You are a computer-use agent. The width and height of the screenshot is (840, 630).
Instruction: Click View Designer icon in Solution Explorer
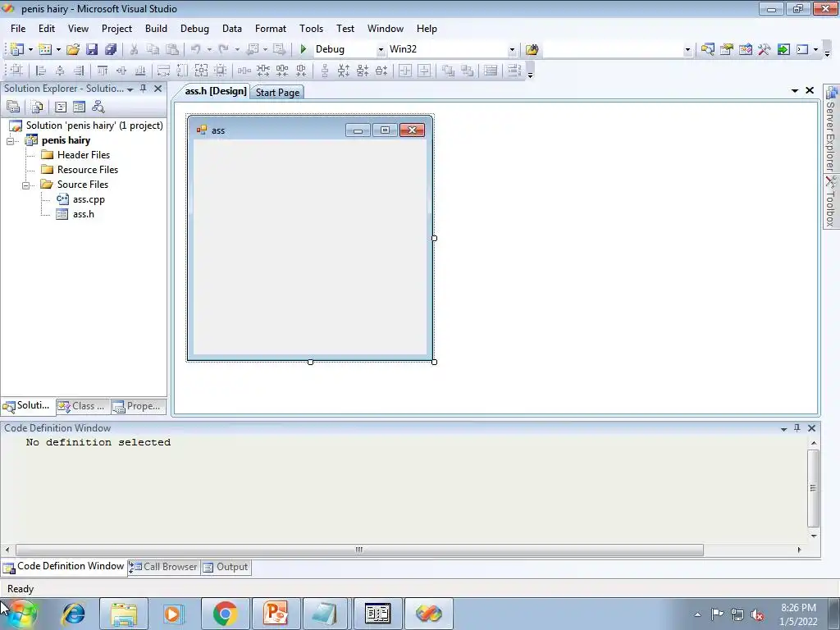[80, 107]
